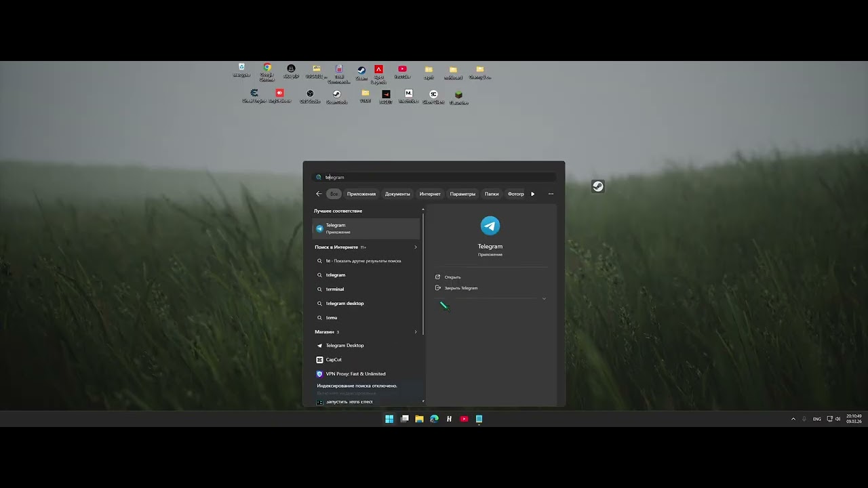Open AnyDesk desktop shortcut

click(279, 96)
